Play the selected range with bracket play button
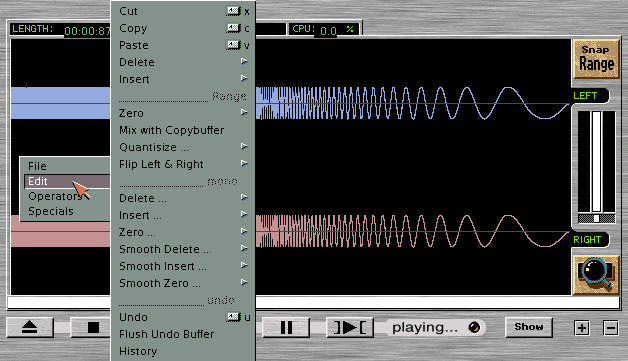This screenshot has height=361, width=628. coord(350,327)
